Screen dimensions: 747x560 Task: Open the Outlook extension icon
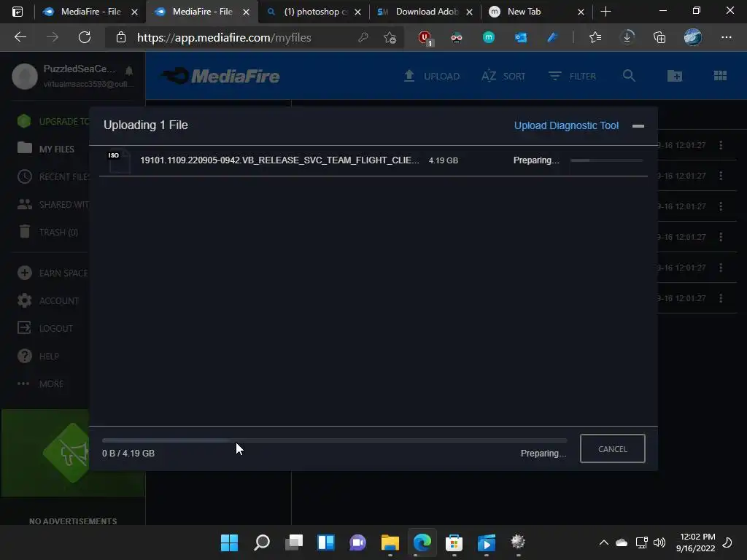(x=521, y=37)
